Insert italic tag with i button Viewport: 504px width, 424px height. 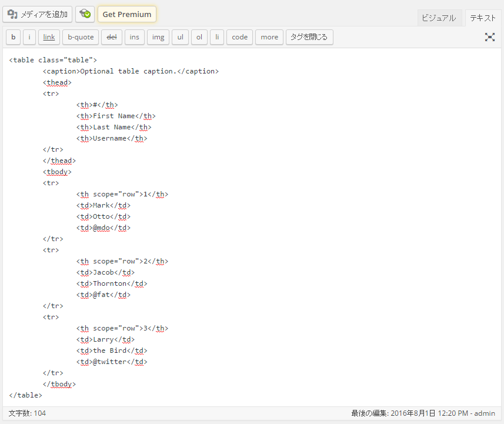tap(29, 37)
